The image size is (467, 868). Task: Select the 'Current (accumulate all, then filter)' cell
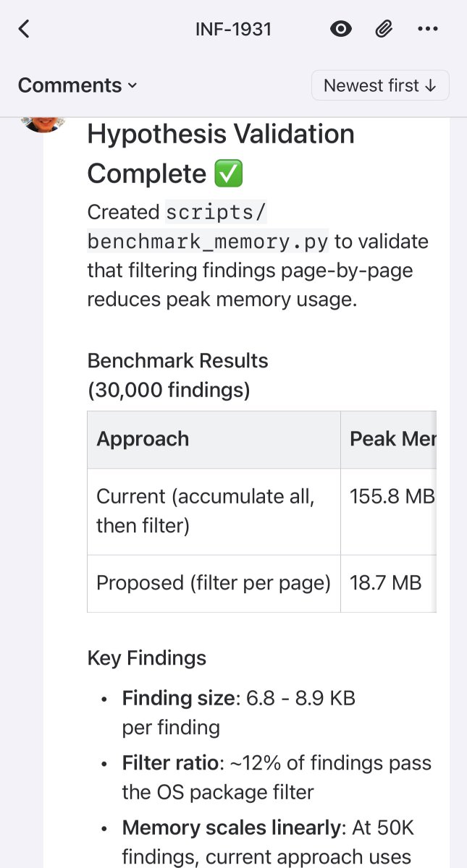pyautogui.click(x=206, y=511)
